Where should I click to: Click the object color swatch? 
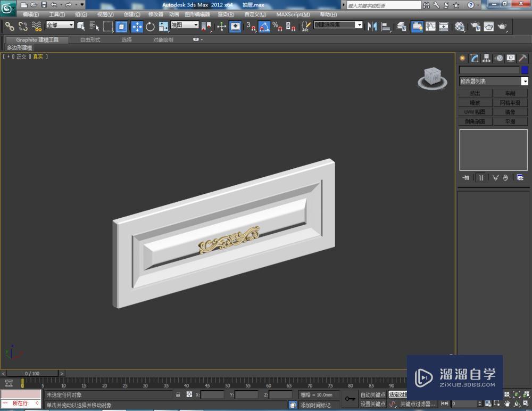click(x=523, y=70)
